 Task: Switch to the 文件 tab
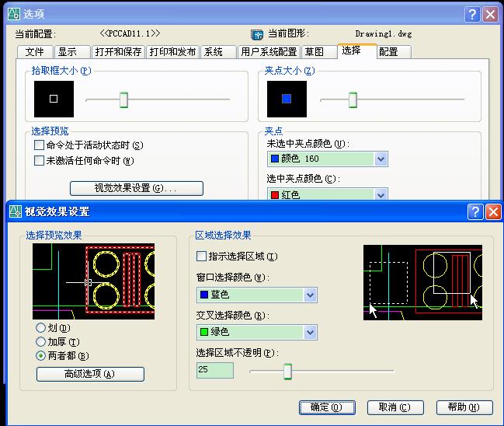point(35,52)
